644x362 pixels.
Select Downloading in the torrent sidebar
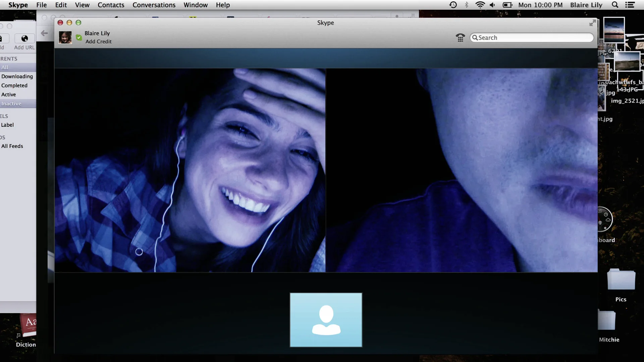point(18,76)
